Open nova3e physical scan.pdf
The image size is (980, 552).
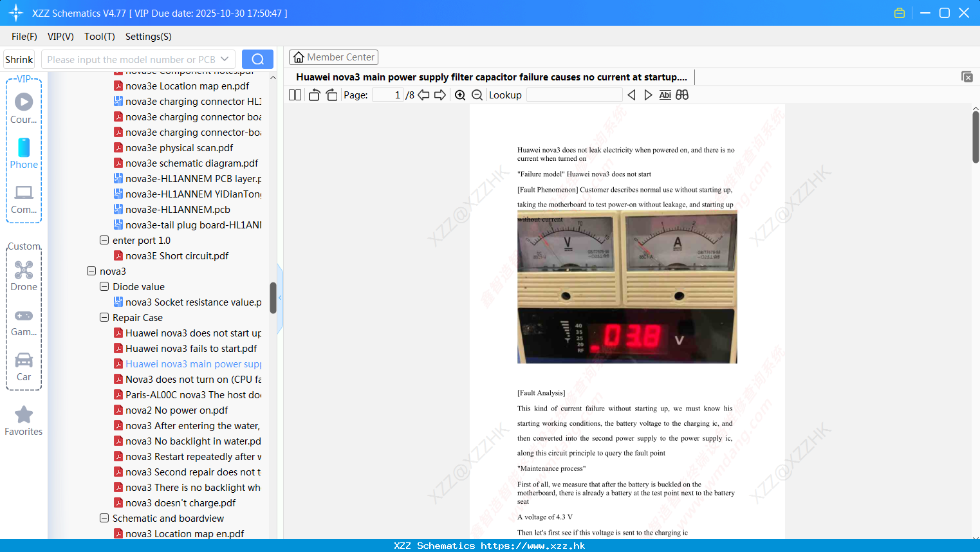(x=179, y=147)
